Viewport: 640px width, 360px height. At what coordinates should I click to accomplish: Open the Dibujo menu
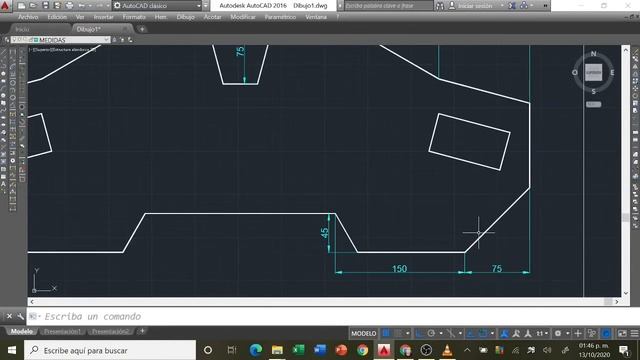tap(186, 17)
